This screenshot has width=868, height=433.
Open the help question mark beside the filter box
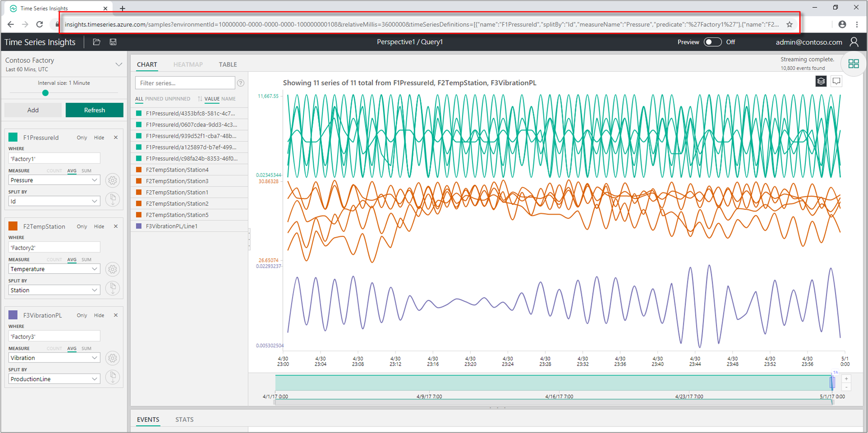[x=241, y=83]
